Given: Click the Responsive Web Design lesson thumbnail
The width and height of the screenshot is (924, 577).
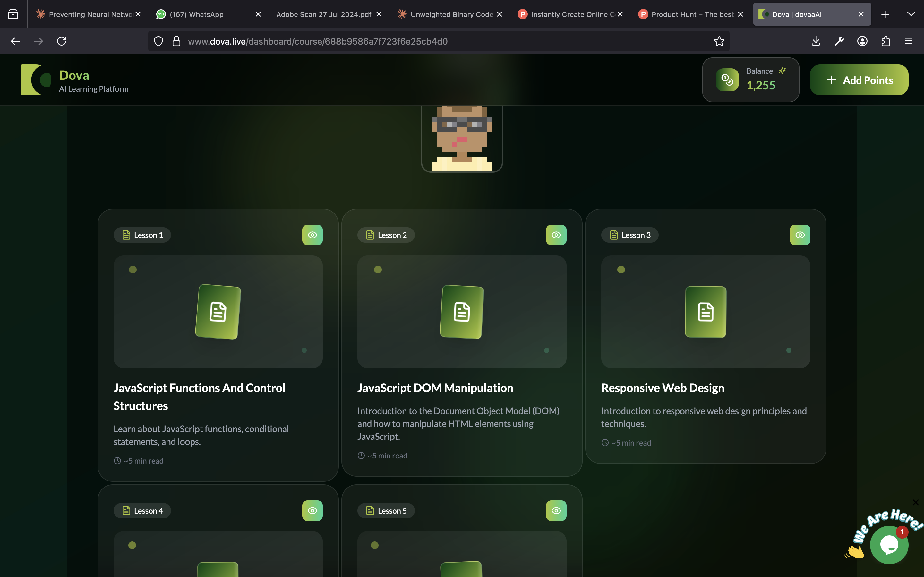Looking at the screenshot, I should click(705, 312).
